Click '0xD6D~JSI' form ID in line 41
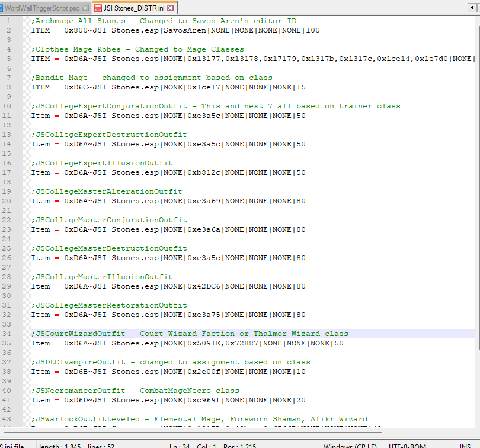 point(85,400)
